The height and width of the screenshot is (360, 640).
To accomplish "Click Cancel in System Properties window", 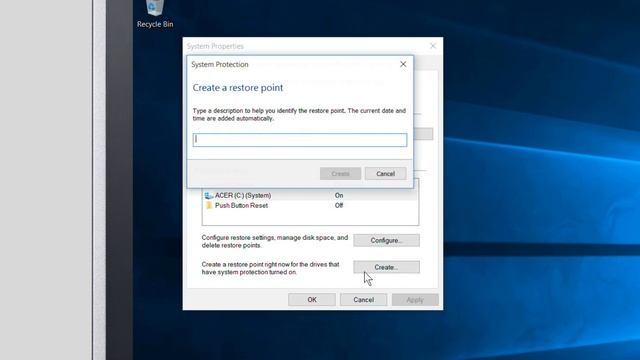I will pyautogui.click(x=363, y=300).
